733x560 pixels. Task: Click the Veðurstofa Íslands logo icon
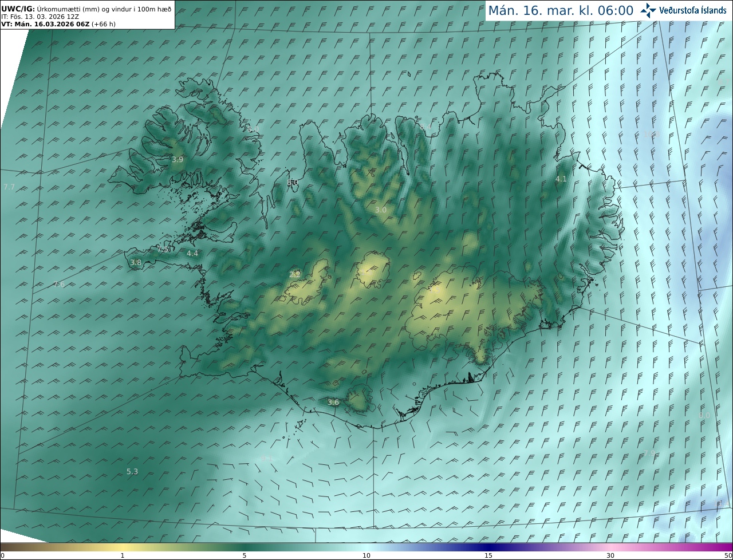coord(648,10)
